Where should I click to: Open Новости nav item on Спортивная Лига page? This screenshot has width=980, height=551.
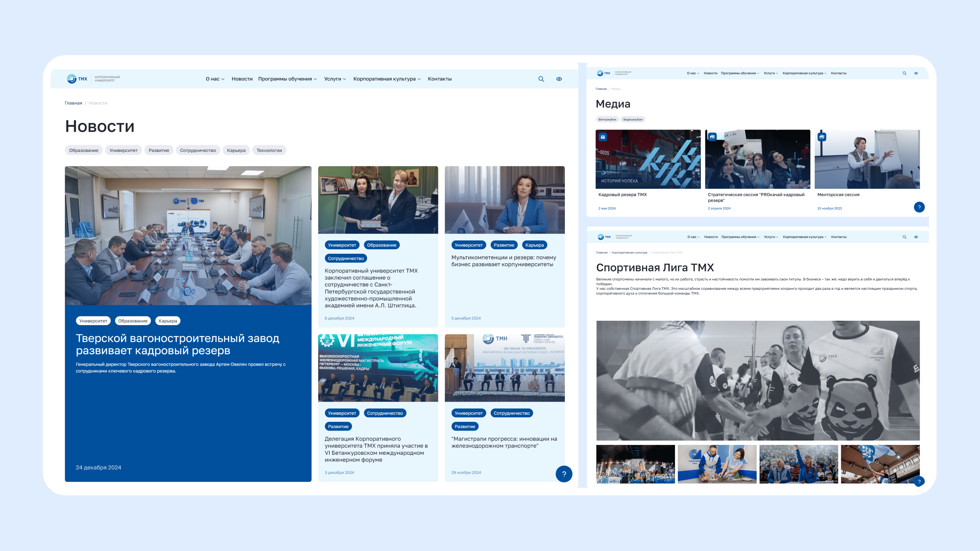710,237
